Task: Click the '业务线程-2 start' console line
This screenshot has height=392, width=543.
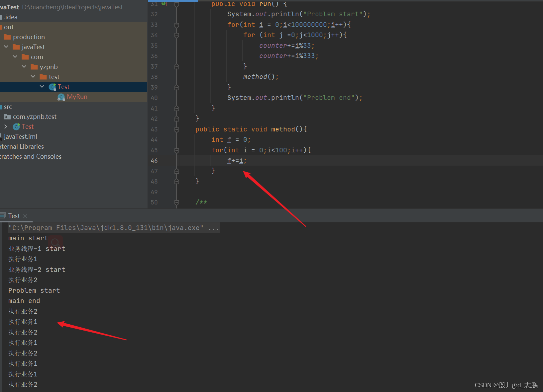Action: [37, 270]
